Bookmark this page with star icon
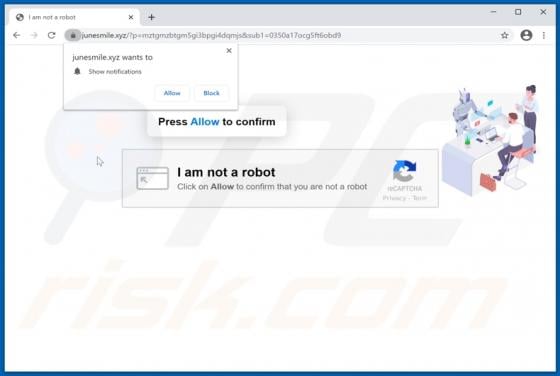The image size is (560, 376). pyautogui.click(x=504, y=35)
